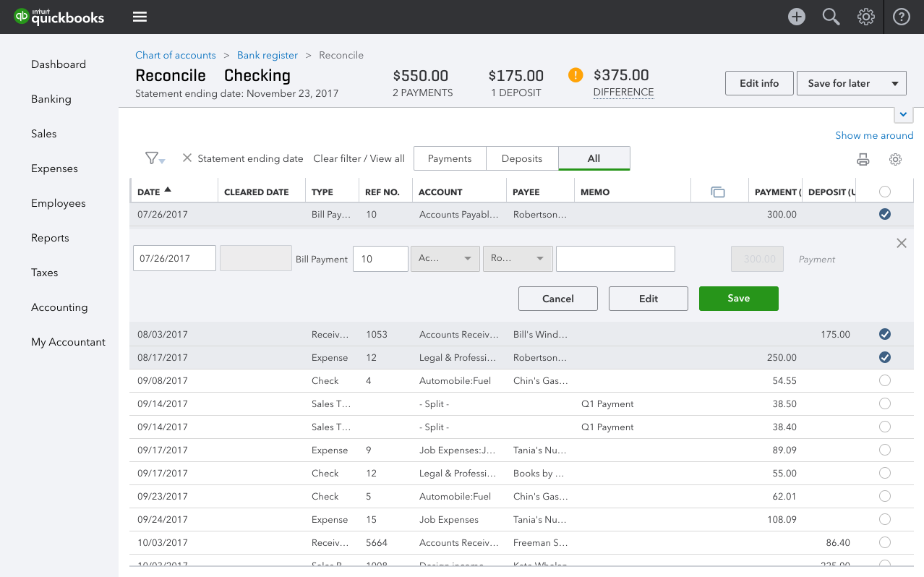Viewport: 924px width, 577px height.
Task: Sort by the PAYEE column header
Action: click(x=526, y=192)
